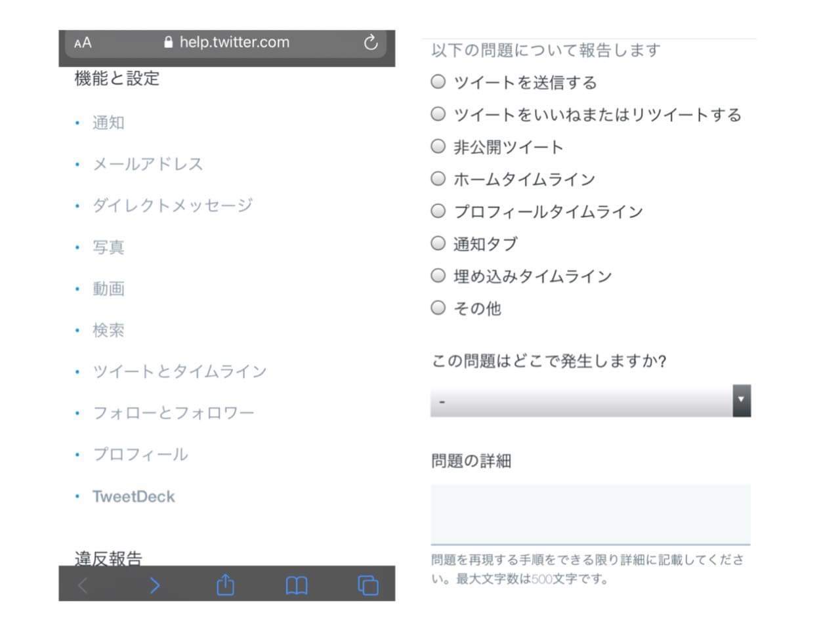The height and width of the screenshot is (630, 840).
Task: Select the ツイートを送信する radio option
Action: pos(438,81)
